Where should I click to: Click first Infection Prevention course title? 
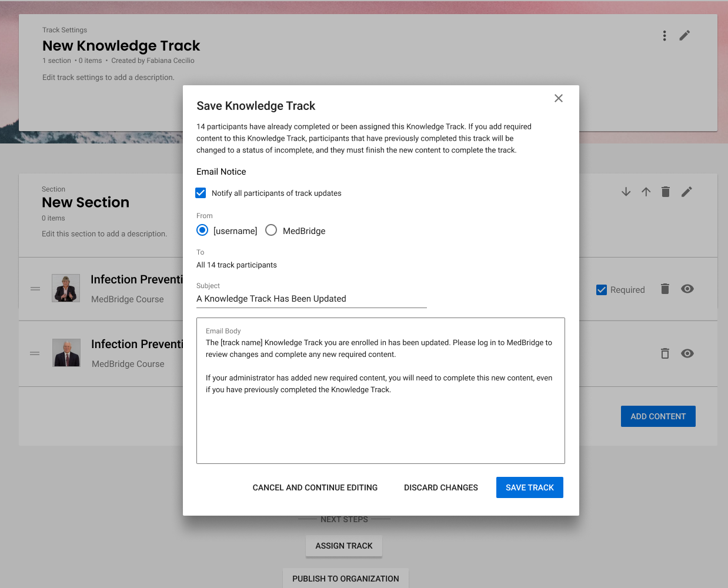pyautogui.click(x=137, y=279)
